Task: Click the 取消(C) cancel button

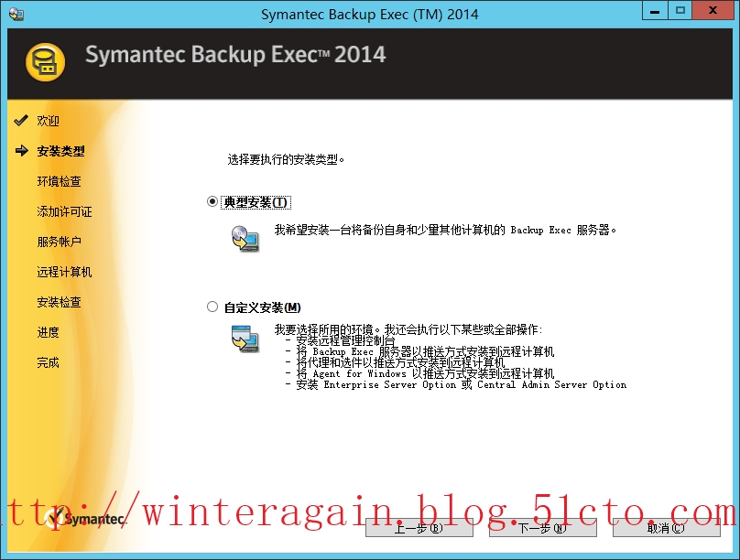Action: pos(667,527)
